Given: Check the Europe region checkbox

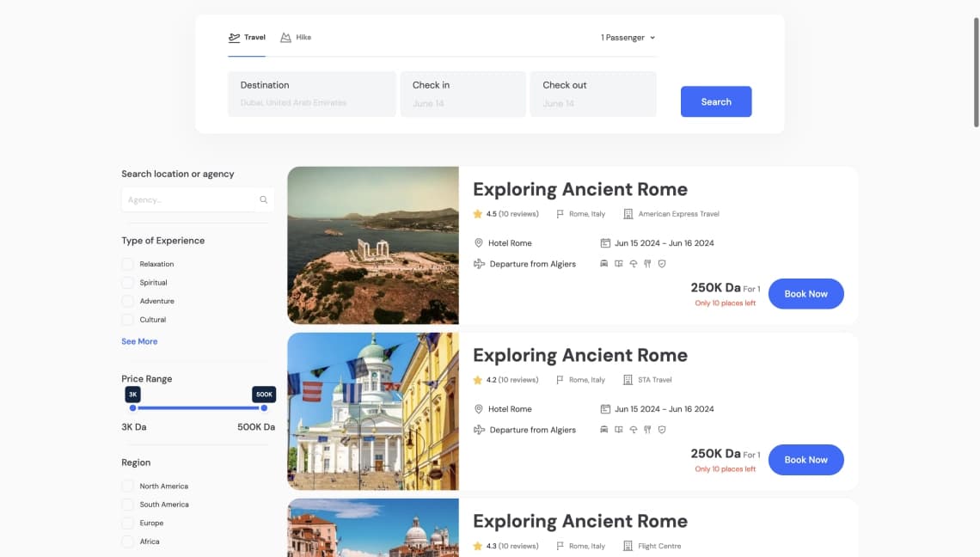Looking at the screenshot, I should pos(127,523).
